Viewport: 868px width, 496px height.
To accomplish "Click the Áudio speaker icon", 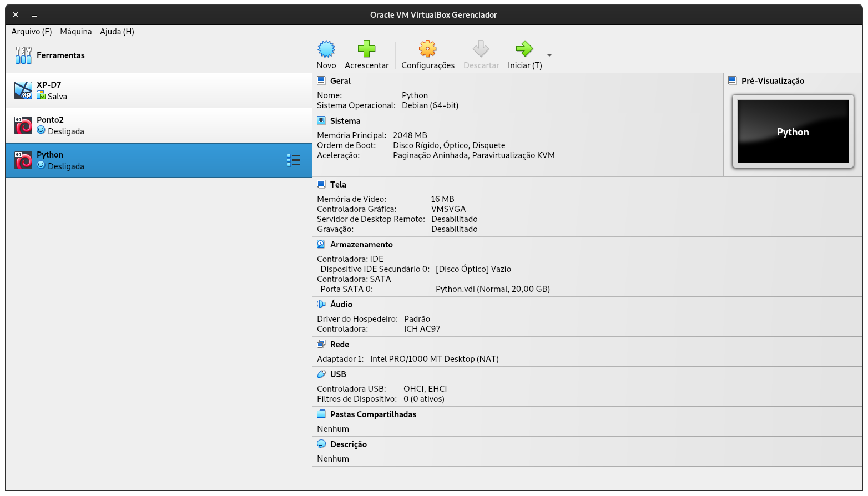I will (321, 304).
